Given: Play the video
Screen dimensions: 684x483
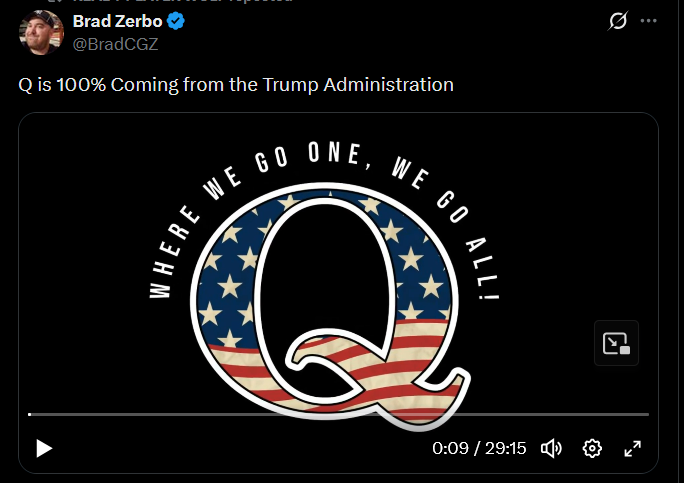Looking at the screenshot, I should point(43,448).
